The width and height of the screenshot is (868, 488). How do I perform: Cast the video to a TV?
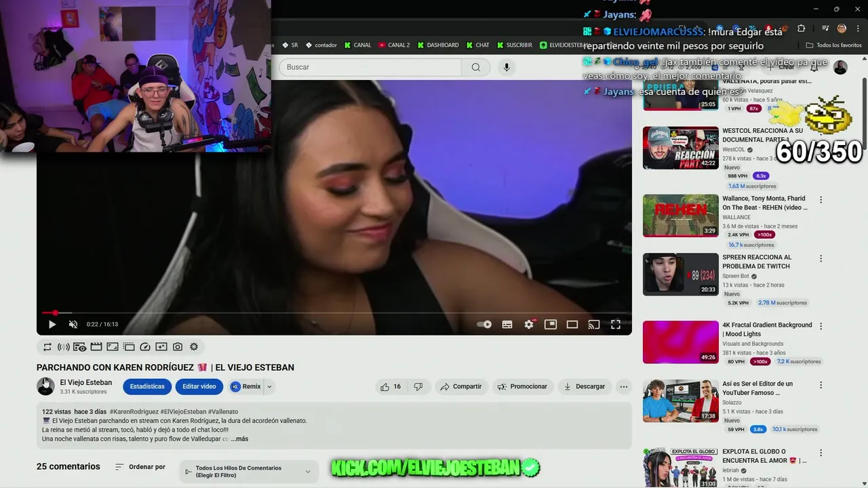point(594,325)
